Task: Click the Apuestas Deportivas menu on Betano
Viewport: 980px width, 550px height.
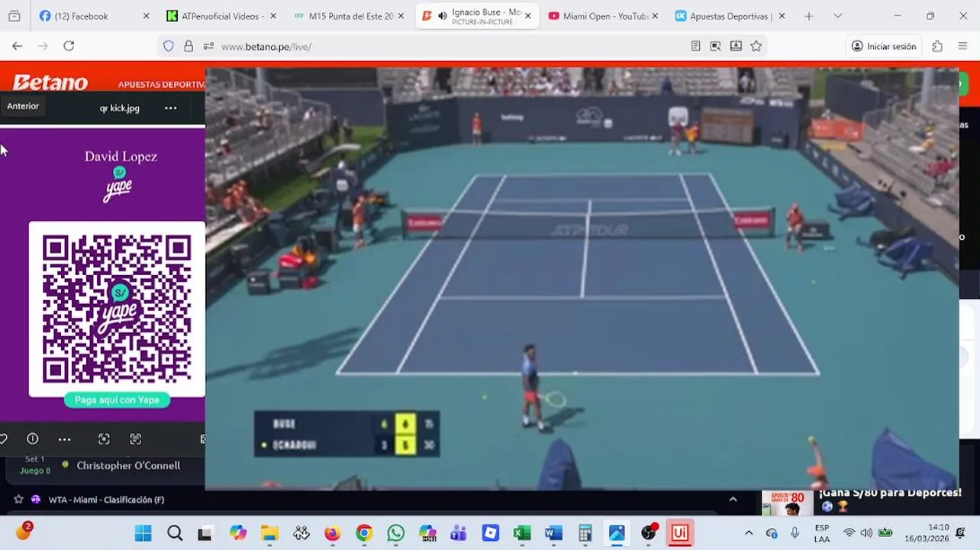Action: (x=161, y=84)
